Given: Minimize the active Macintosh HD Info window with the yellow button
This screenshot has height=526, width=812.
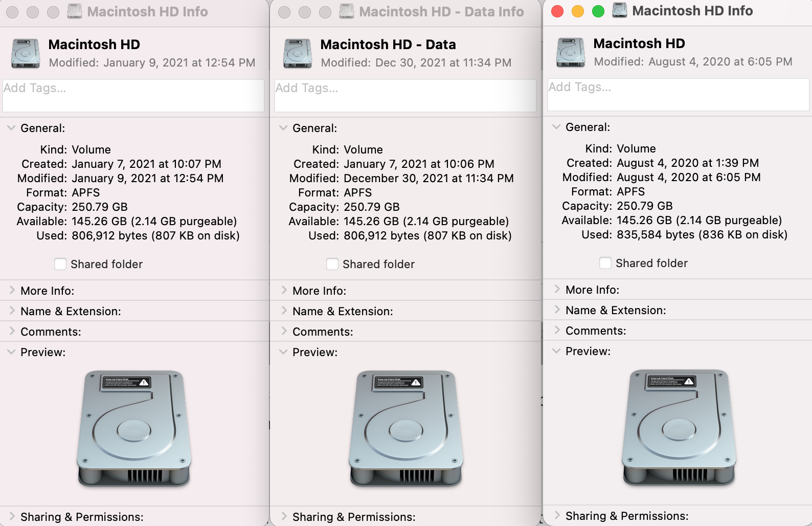Looking at the screenshot, I should click(x=578, y=11).
